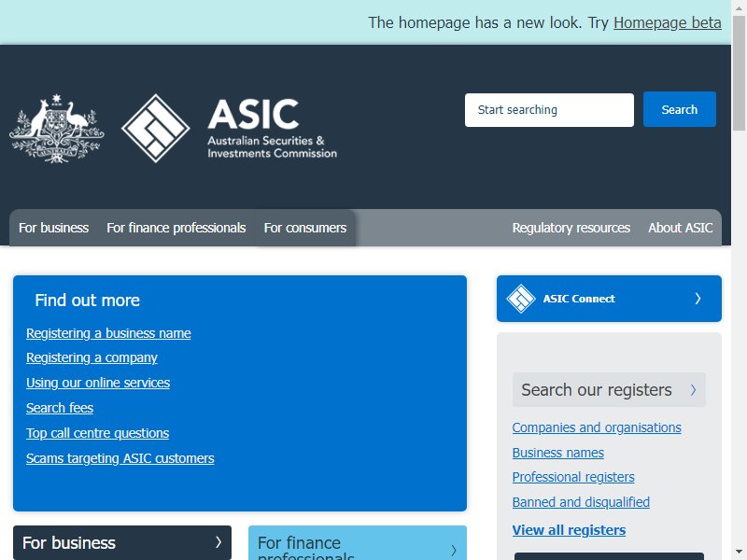Click the Search our registers chevron

693,390
